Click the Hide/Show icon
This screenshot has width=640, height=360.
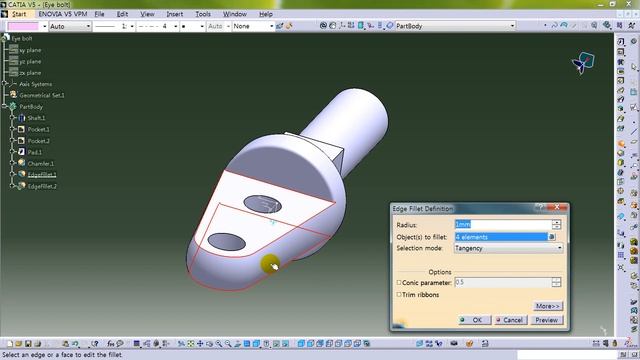click(276, 344)
